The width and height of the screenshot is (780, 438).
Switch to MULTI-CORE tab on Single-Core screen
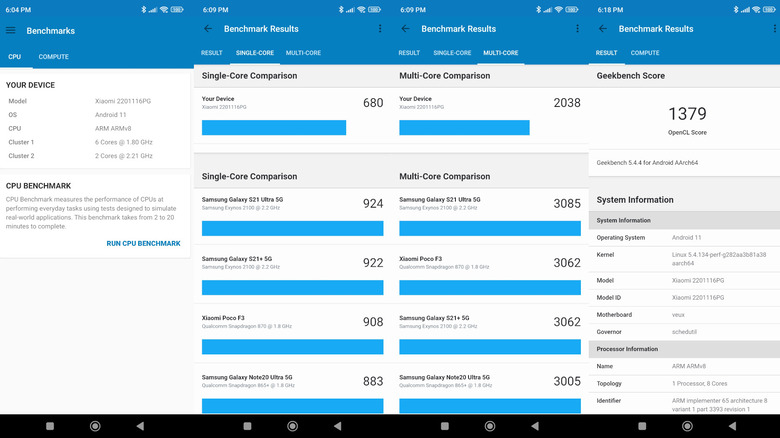[303, 53]
